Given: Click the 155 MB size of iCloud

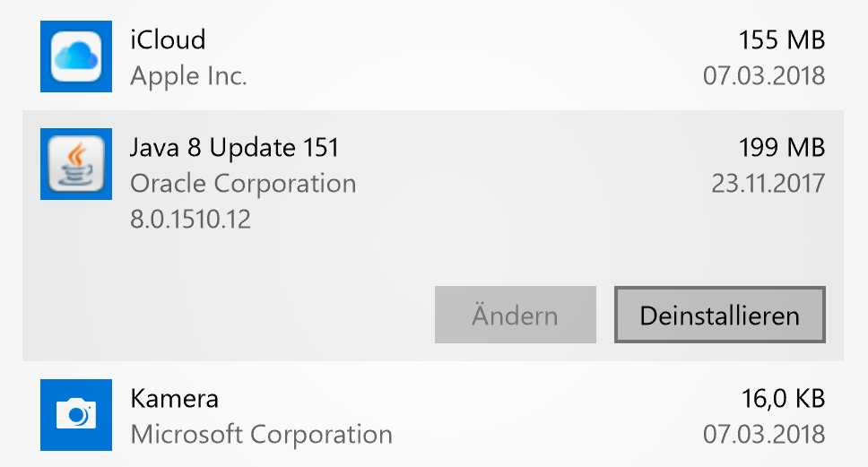Looking at the screenshot, I should [x=781, y=39].
